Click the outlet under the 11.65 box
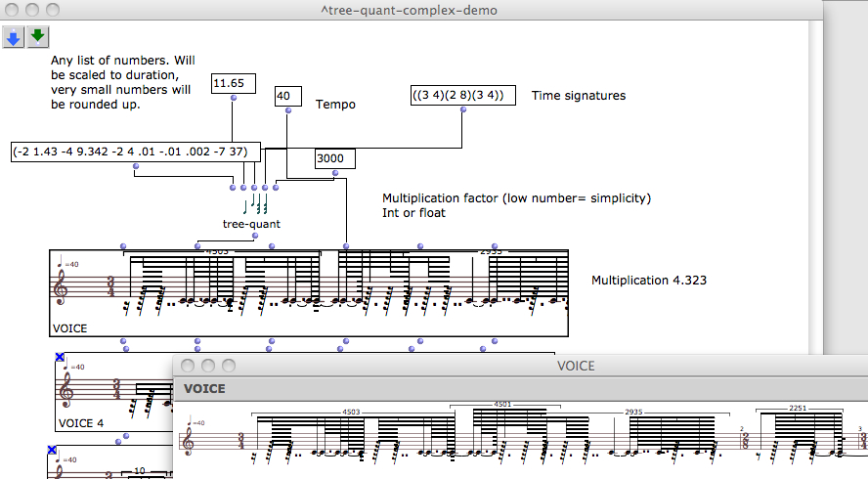Viewport: 868px width, 479px height. 233,100
